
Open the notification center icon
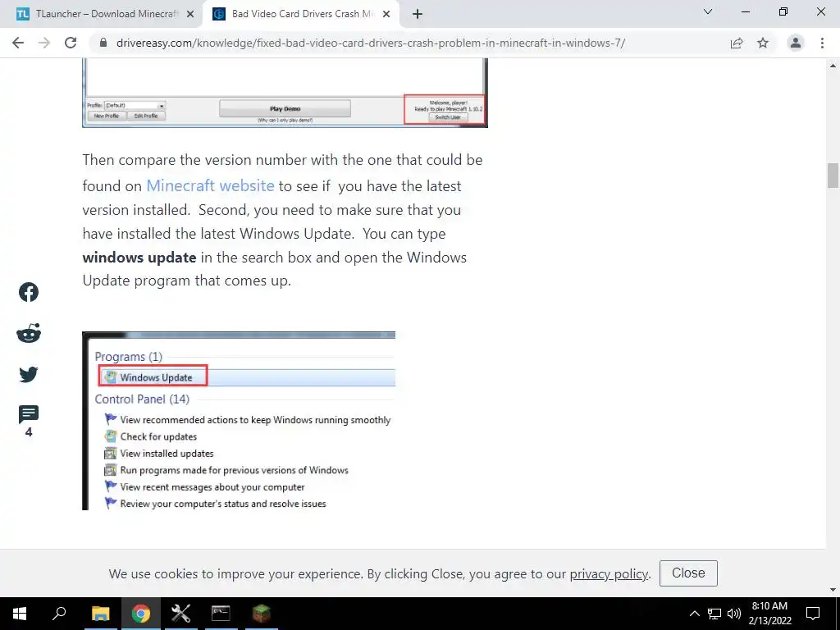point(813,614)
